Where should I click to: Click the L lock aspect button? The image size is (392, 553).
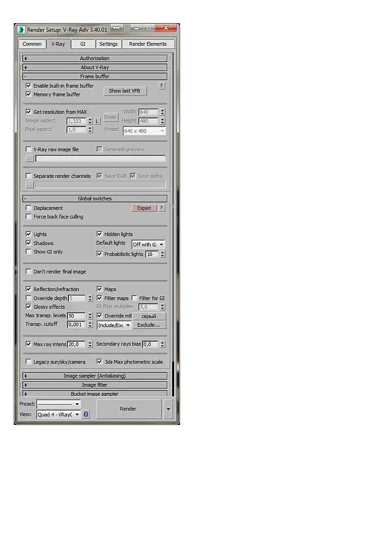(x=97, y=121)
